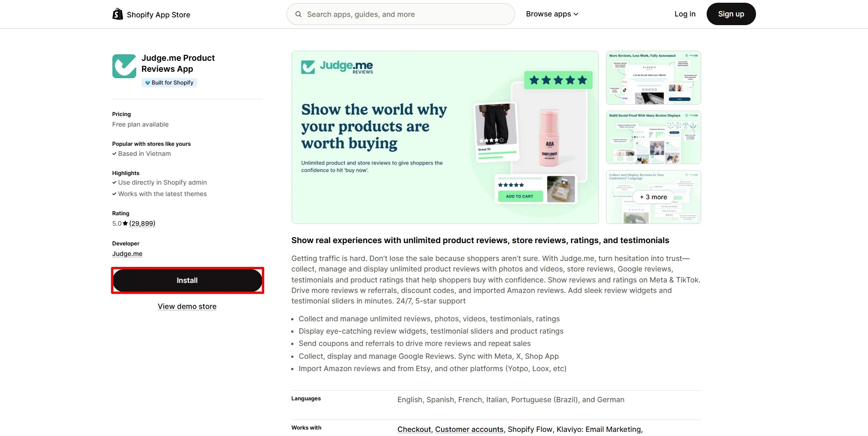
Task: Click the 'Free plan available' text
Action: (x=140, y=124)
